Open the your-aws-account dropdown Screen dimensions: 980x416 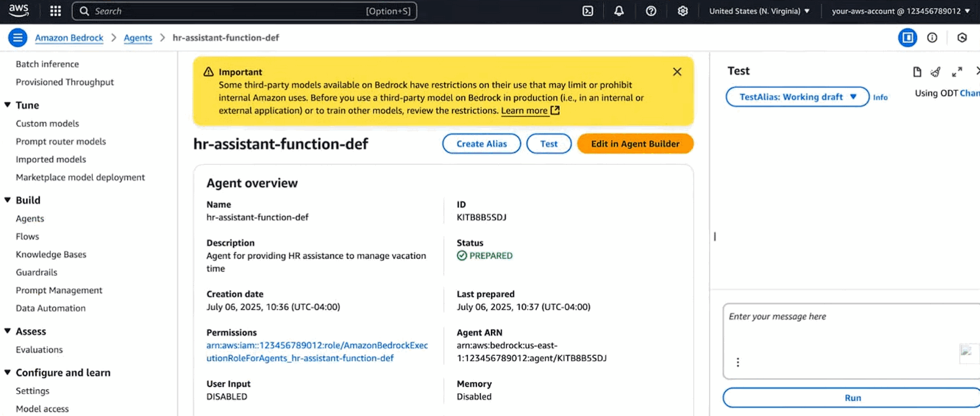[x=901, y=11]
